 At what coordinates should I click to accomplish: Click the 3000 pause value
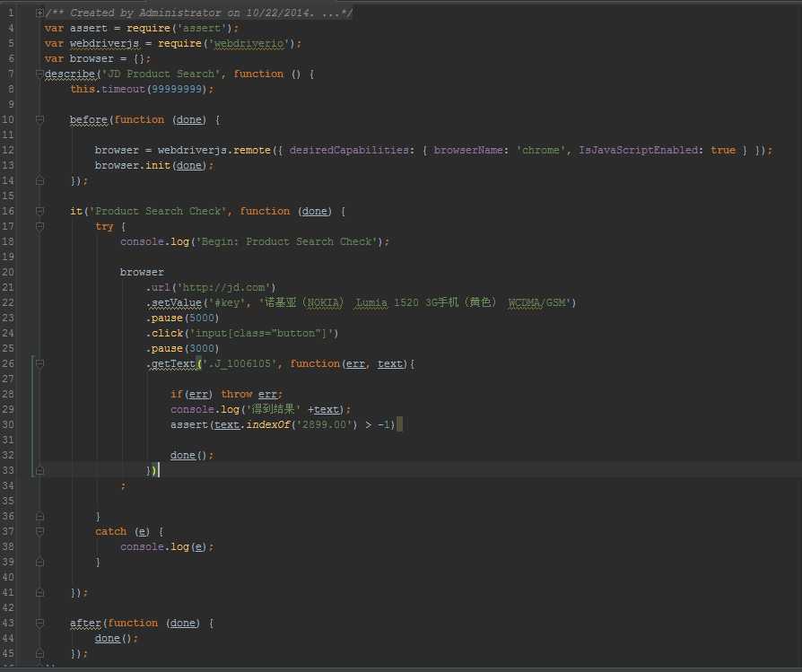[x=202, y=348]
